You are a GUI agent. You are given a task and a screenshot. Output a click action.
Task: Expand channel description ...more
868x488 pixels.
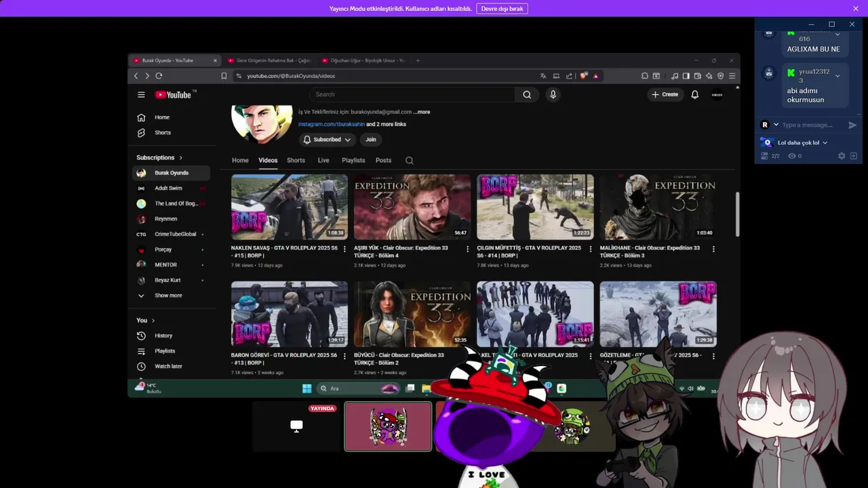click(x=422, y=112)
